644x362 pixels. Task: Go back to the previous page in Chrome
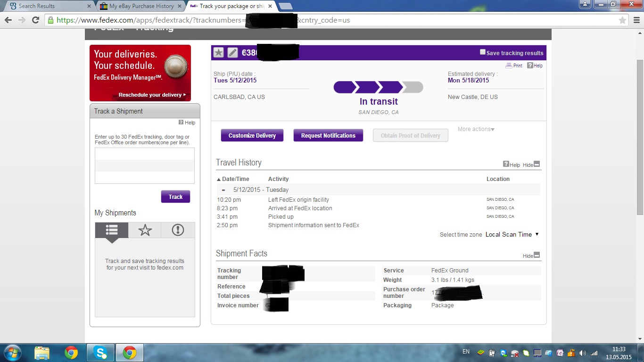(x=8, y=20)
